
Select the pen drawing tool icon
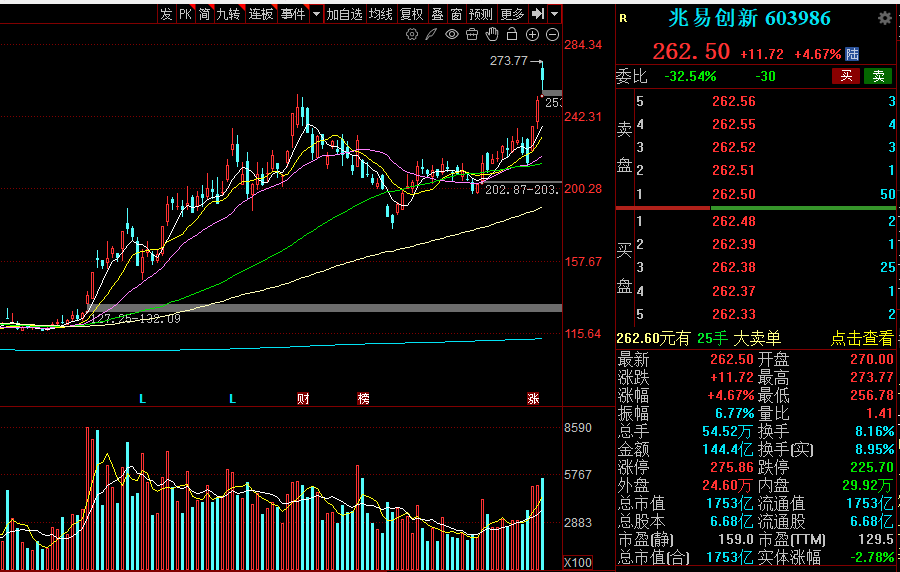431,35
